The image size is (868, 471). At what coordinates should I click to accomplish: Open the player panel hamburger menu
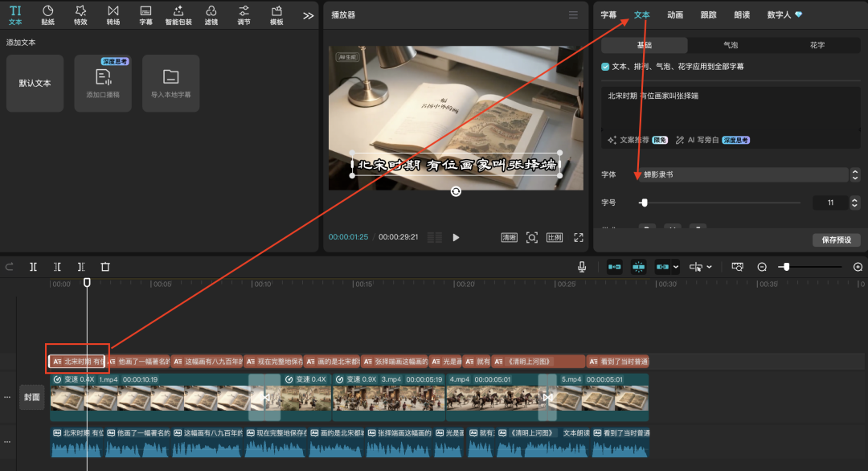coord(573,15)
